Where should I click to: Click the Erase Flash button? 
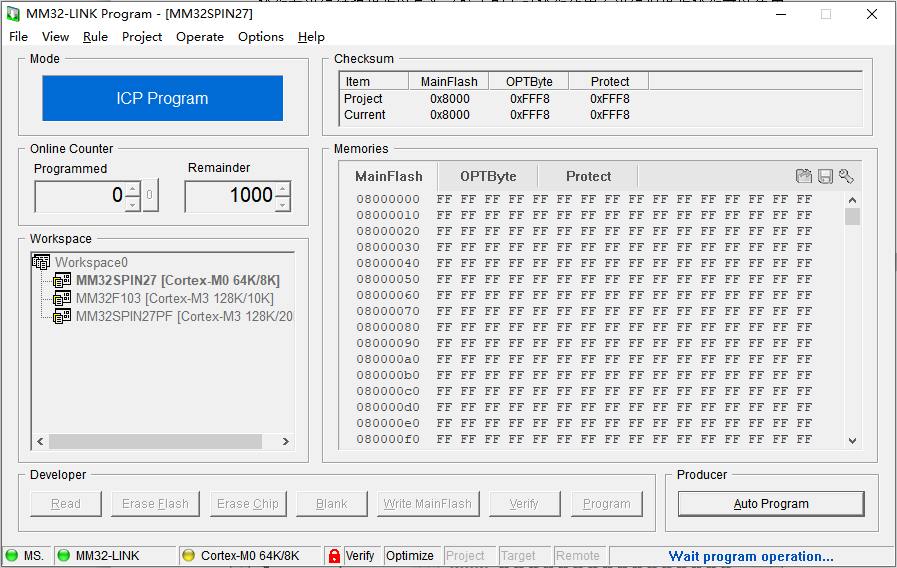(155, 503)
